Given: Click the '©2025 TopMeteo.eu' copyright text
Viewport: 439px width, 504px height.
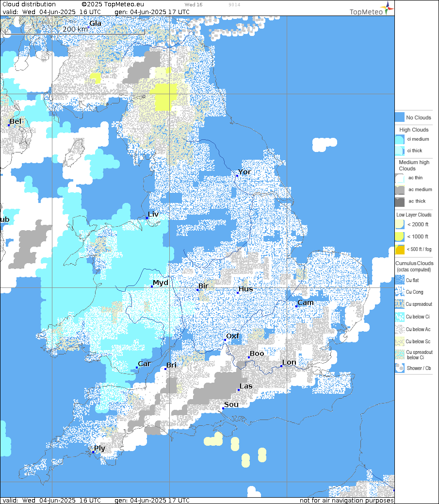Looking at the screenshot, I should click(x=113, y=4).
